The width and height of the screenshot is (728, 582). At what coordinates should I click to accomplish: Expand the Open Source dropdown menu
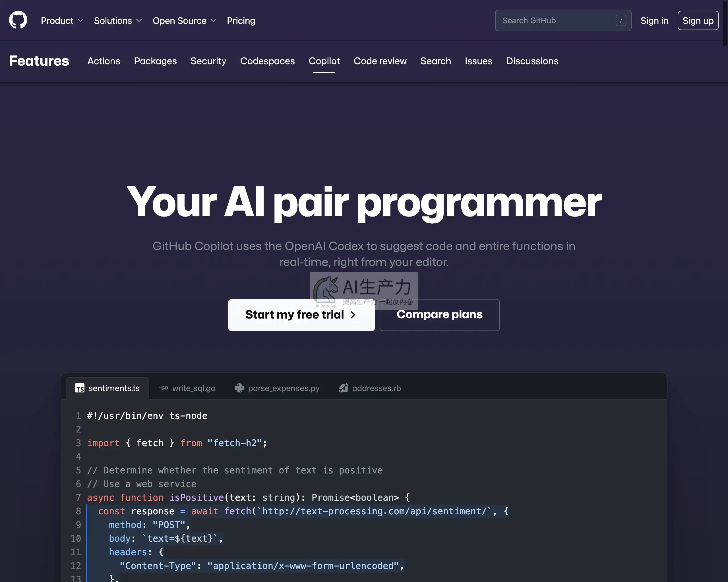184,20
